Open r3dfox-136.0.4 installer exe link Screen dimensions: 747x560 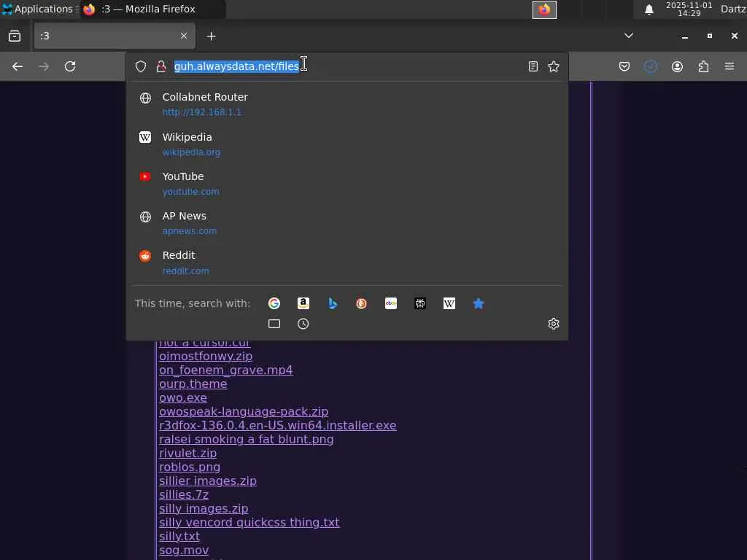point(278,425)
